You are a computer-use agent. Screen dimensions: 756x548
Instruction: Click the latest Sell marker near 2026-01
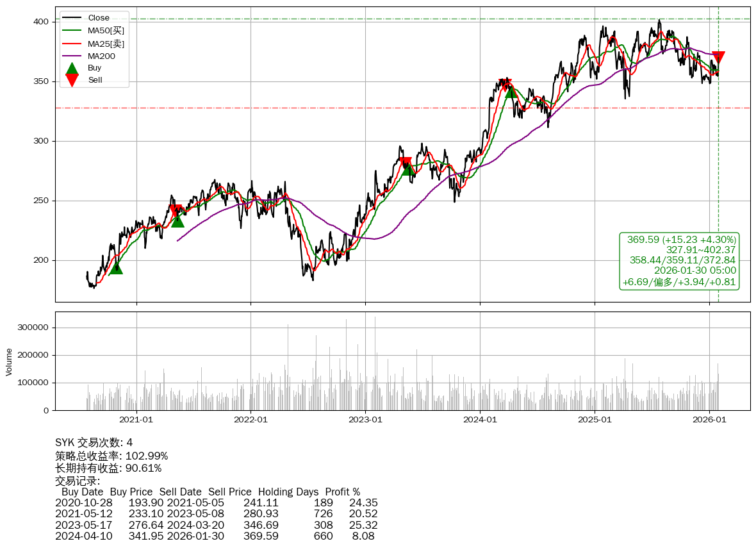point(718,58)
